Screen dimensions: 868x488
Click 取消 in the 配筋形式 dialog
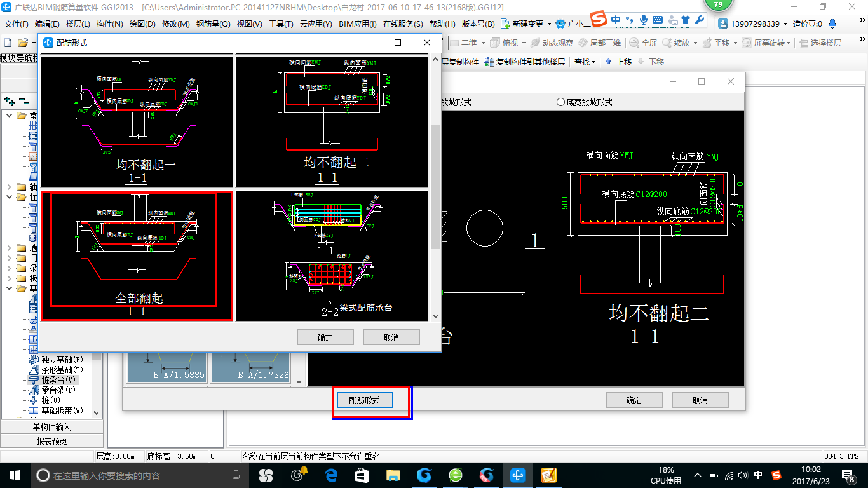(391, 337)
